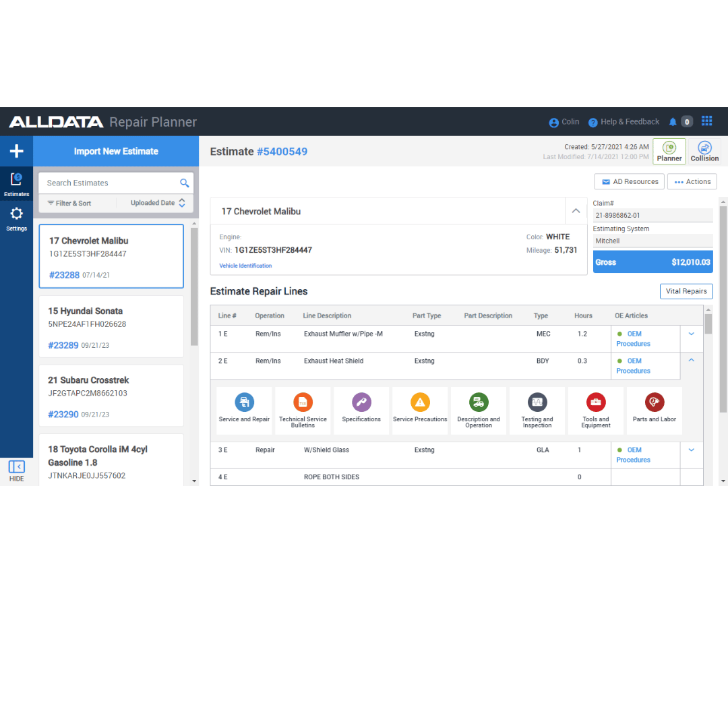The width and height of the screenshot is (728, 728).
Task: Open Technical Service Bulletins category
Action: click(x=303, y=411)
